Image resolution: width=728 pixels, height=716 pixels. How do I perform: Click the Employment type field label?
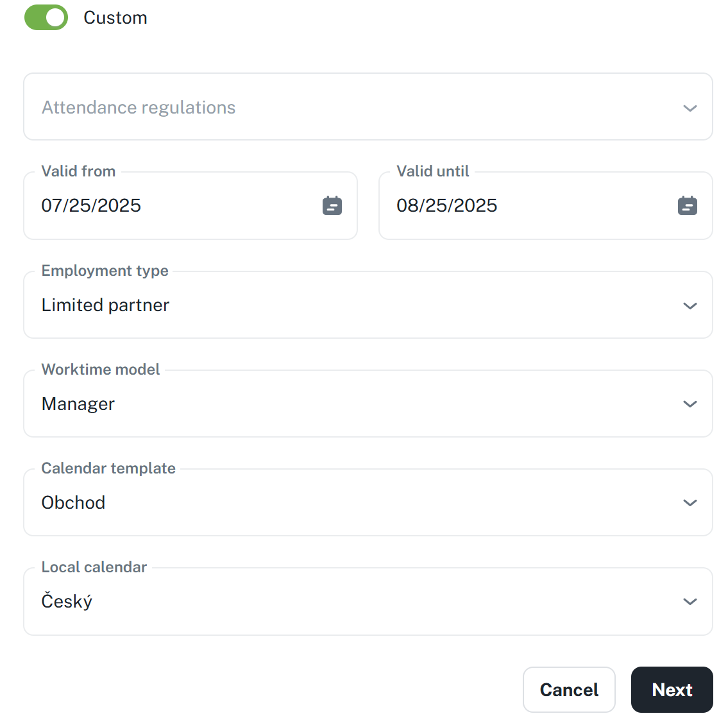coord(105,271)
